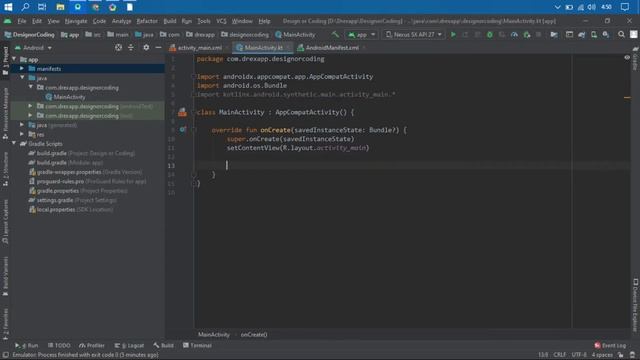
Task: Click the Scroll from Source target icon
Action: pyautogui.click(x=118, y=48)
